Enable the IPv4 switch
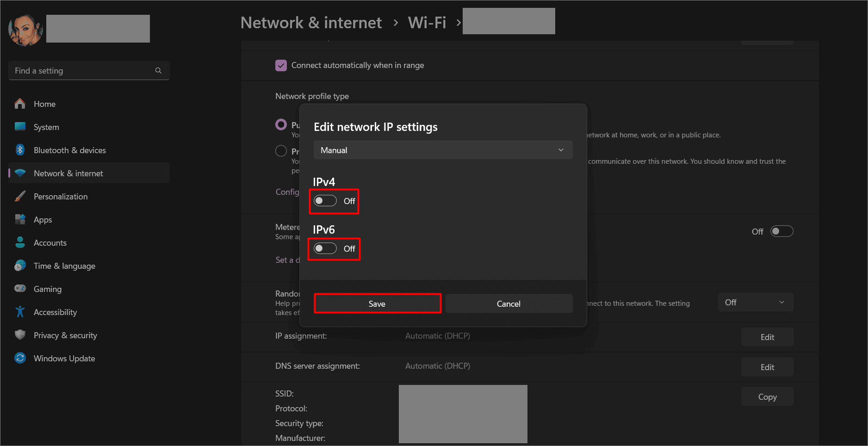 pos(325,201)
